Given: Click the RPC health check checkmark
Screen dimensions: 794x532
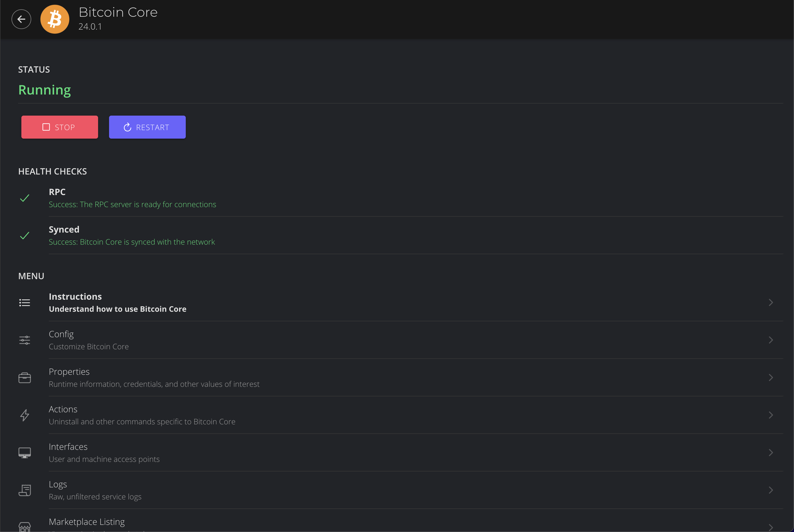Looking at the screenshot, I should point(24,198).
